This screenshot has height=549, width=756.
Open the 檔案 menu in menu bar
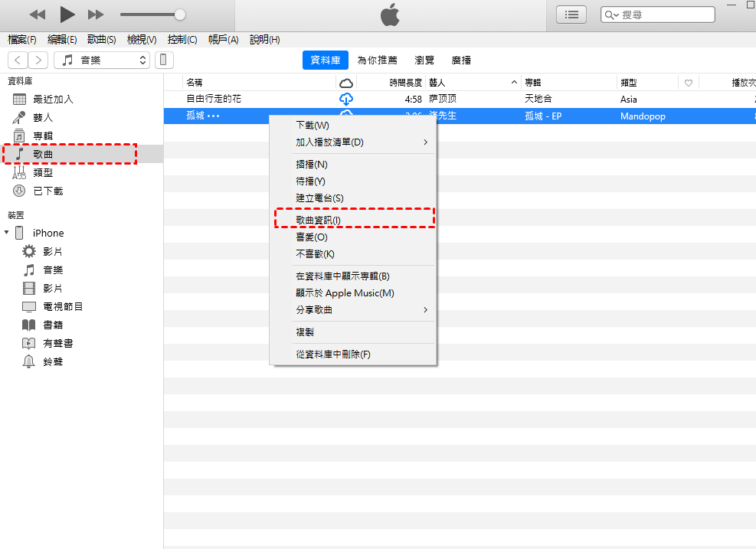(21, 40)
